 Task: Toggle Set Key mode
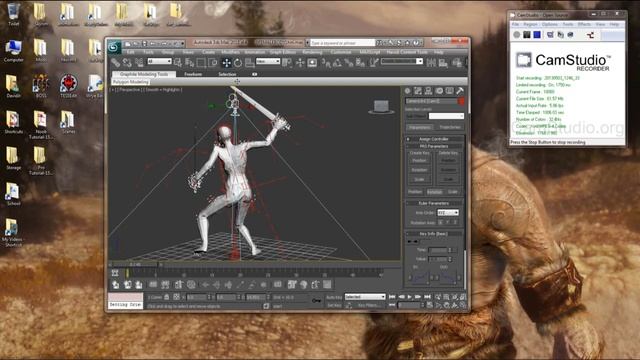coord(334,305)
